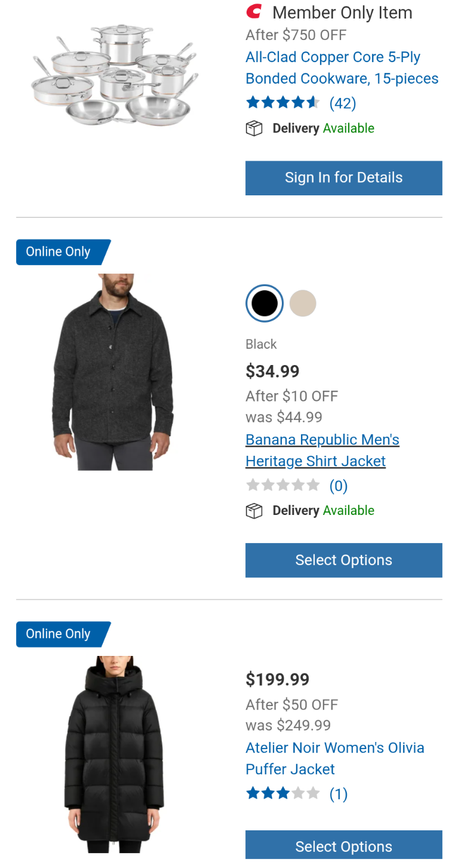The width and height of the screenshot is (455, 868).
Task: View the men's shirt jacket product photo
Action: pos(113,372)
